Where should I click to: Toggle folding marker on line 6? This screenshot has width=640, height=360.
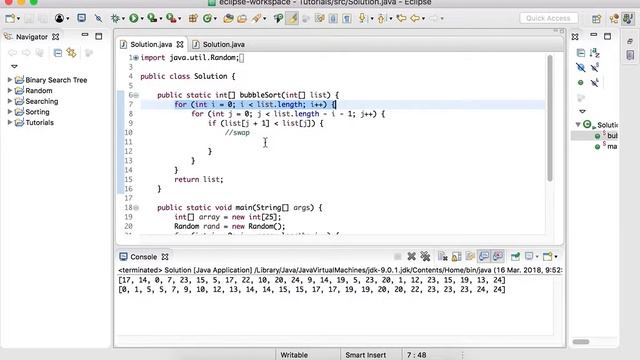[136, 95]
